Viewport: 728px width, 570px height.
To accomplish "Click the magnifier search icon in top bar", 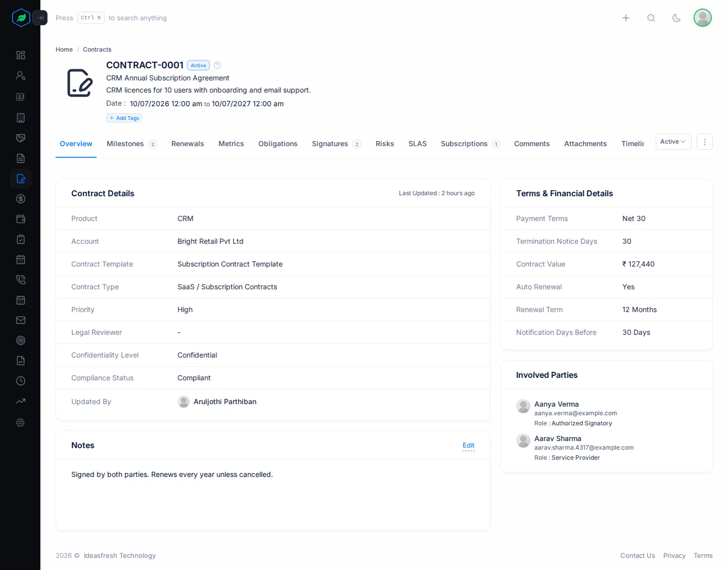I will (651, 18).
